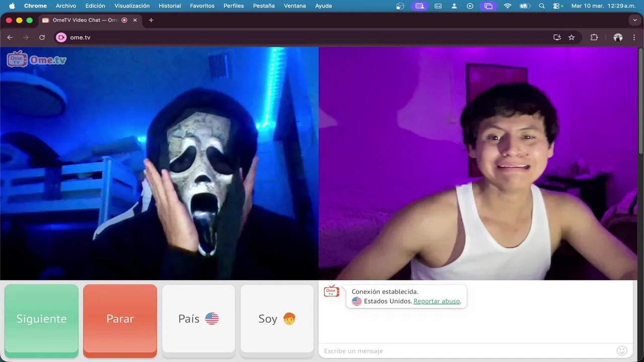The width and height of the screenshot is (644, 362).
Task: Click the OmeTV icon beside the chat message
Action: pos(332,291)
